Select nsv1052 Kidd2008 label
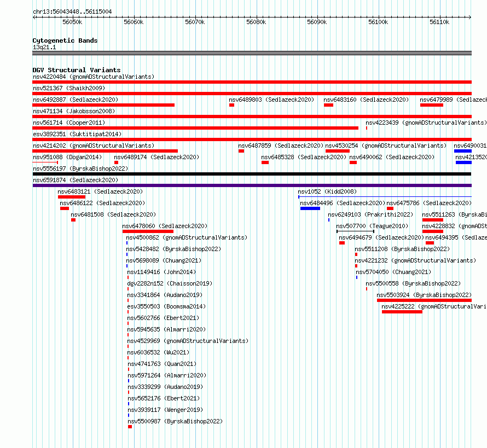 [x=327, y=191]
